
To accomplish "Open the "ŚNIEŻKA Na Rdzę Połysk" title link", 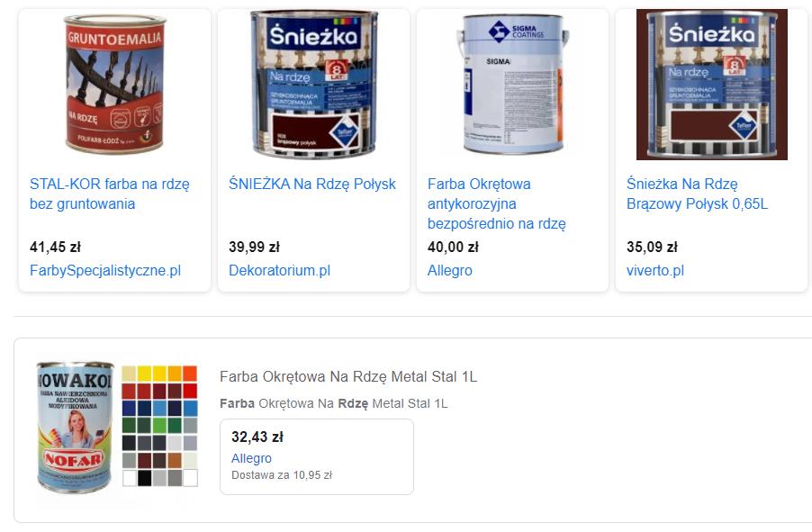I will point(312,184).
